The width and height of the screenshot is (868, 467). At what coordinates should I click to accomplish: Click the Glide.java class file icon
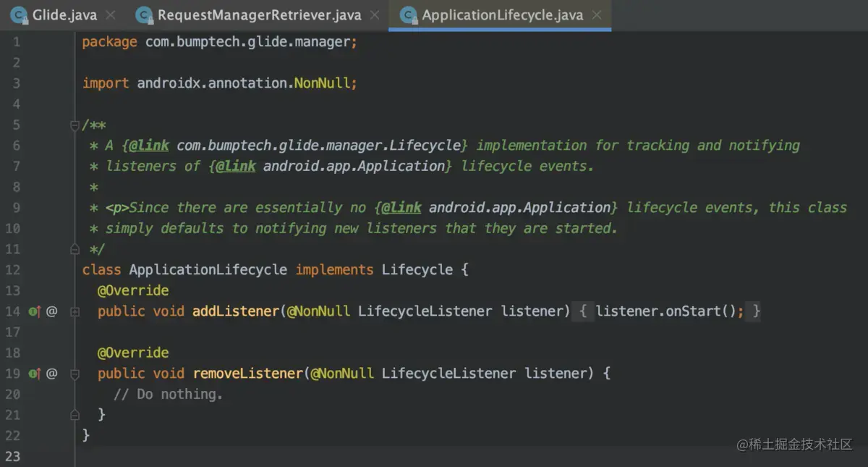(x=19, y=14)
